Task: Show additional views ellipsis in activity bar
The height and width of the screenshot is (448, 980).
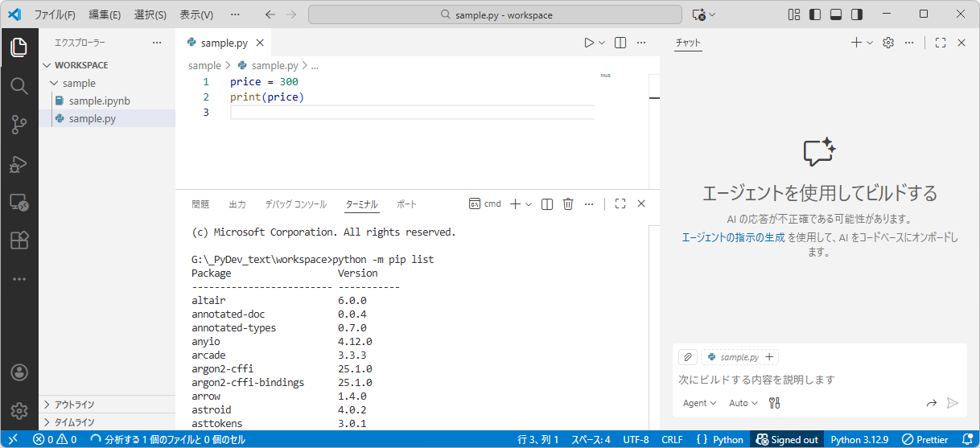Action: point(19,279)
